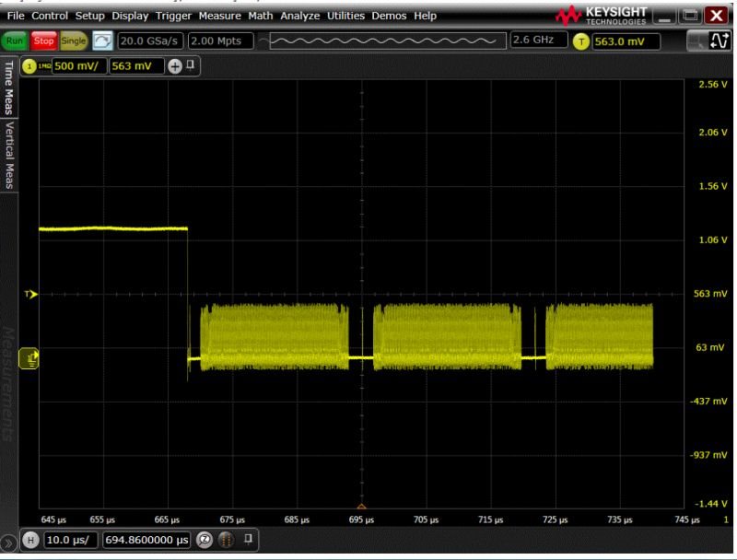Click the pin icon in horizontal bar
This screenshot has height=560, width=737.
[x=248, y=539]
